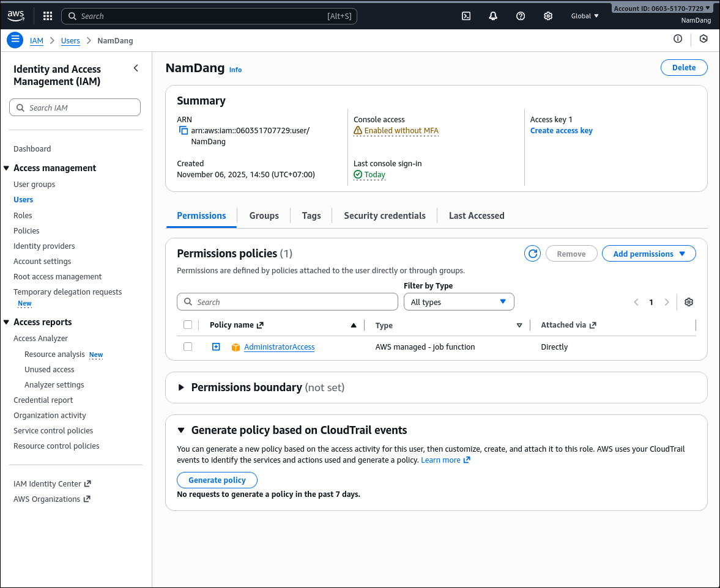720x588 pixels.
Task: Click the Search IAM input field
Action: pyautogui.click(x=75, y=108)
